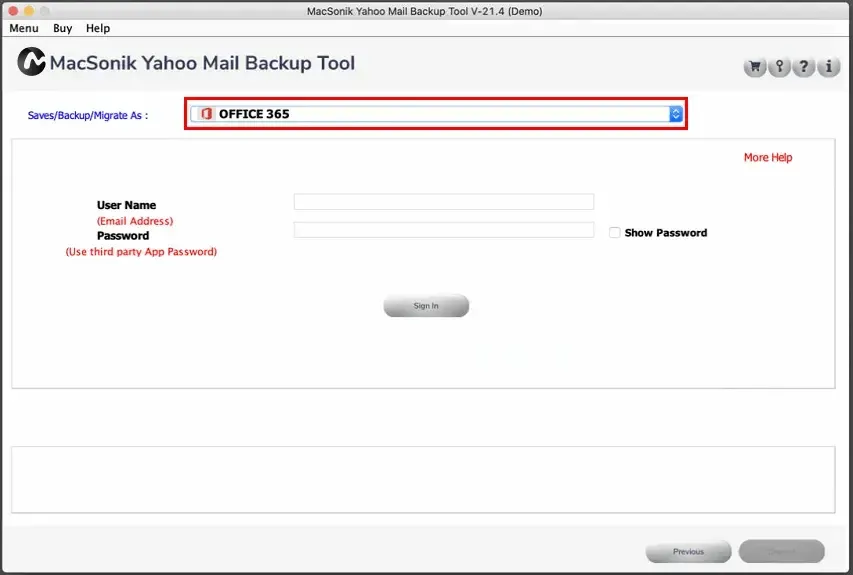This screenshot has width=853, height=575.
Task: Click the red close window button
Action: (x=14, y=11)
